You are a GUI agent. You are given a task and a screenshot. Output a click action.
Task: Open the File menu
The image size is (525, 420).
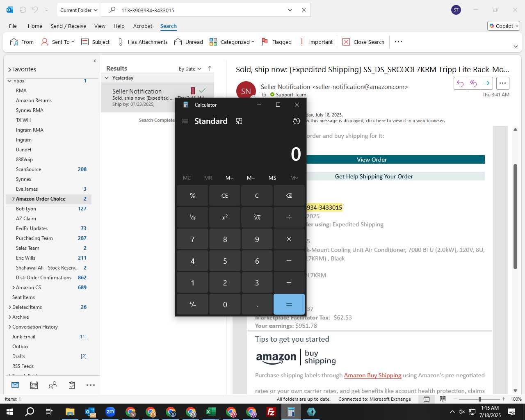point(13,26)
